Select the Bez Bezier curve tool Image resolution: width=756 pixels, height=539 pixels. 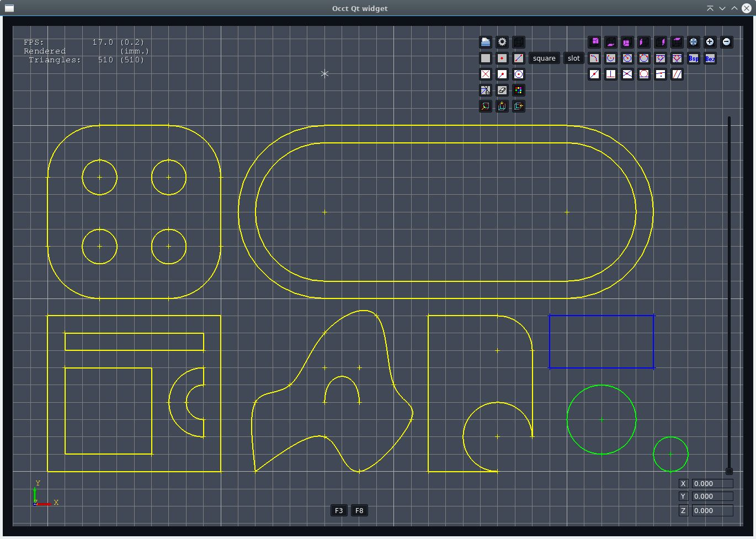[x=710, y=58]
